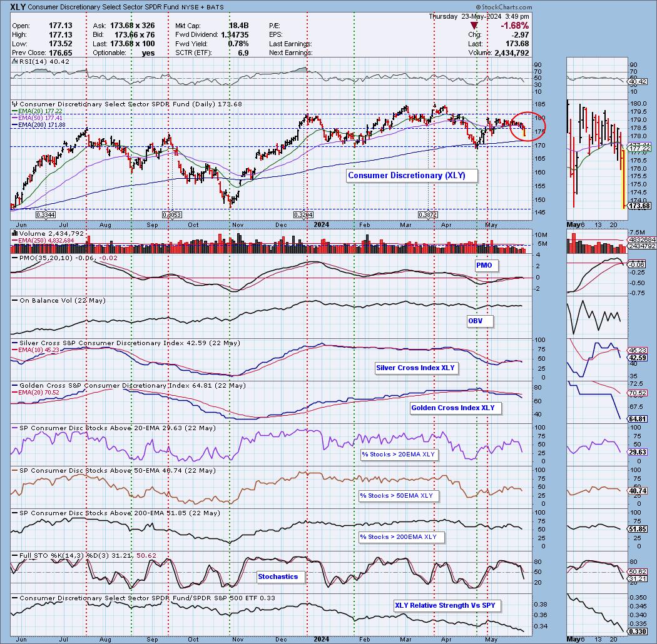Click the 0.3872 dividend marker near March
Viewport: 657px width, 644px height.
[428, 215]
